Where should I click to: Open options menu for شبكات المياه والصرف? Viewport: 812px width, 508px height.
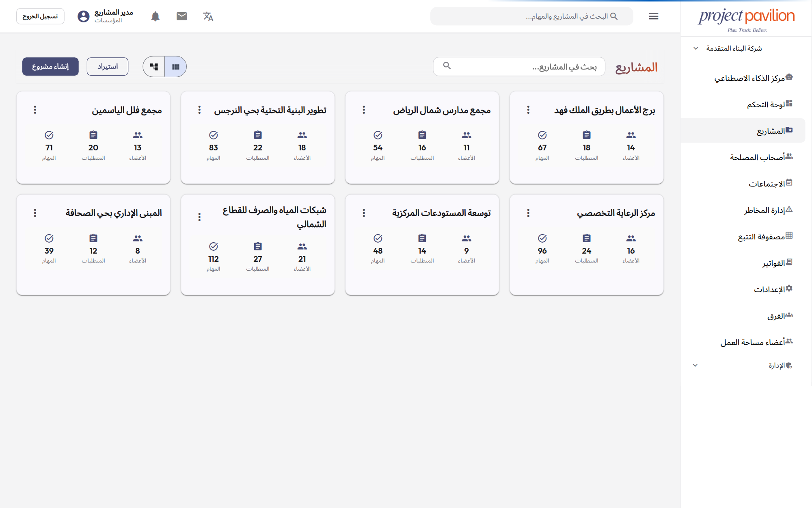click(199, 217)
